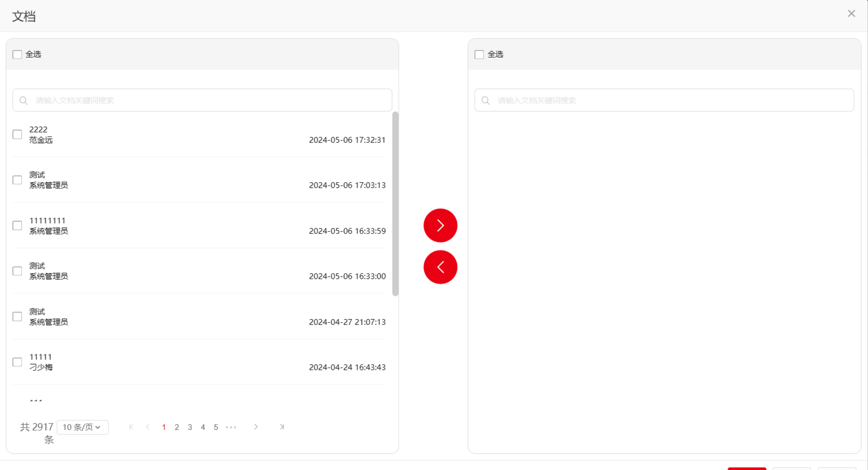Click timestamp 2024-05-06 16:33:59
The height and width of the screenshot is (470, 868).
point(347,231)
